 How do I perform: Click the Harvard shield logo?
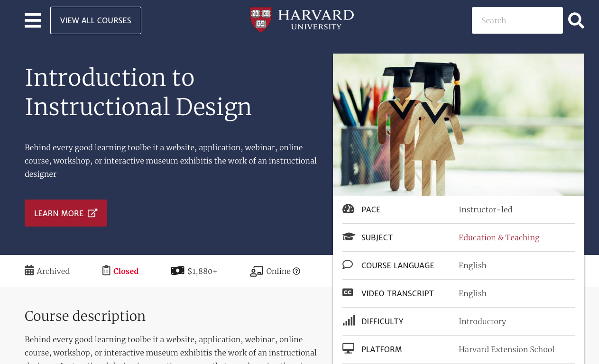261,20
